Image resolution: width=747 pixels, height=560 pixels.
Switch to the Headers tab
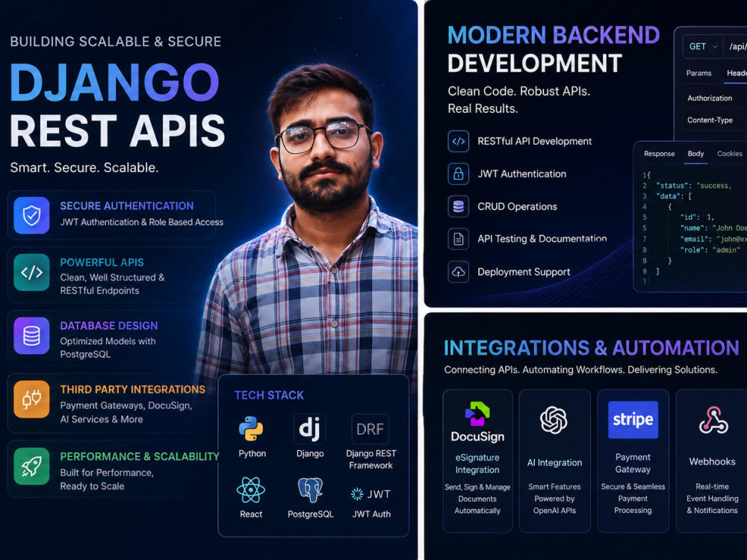[737, 73]
